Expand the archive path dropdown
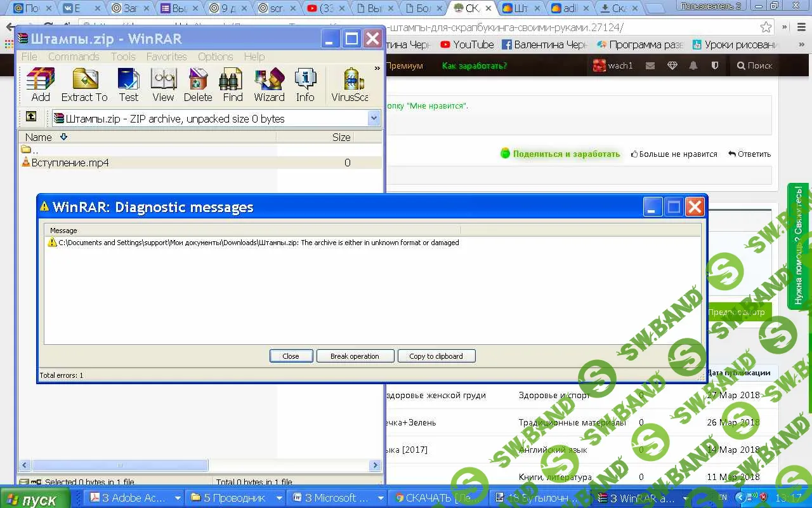This screenshot has height=508, width=812. [374, 118]
